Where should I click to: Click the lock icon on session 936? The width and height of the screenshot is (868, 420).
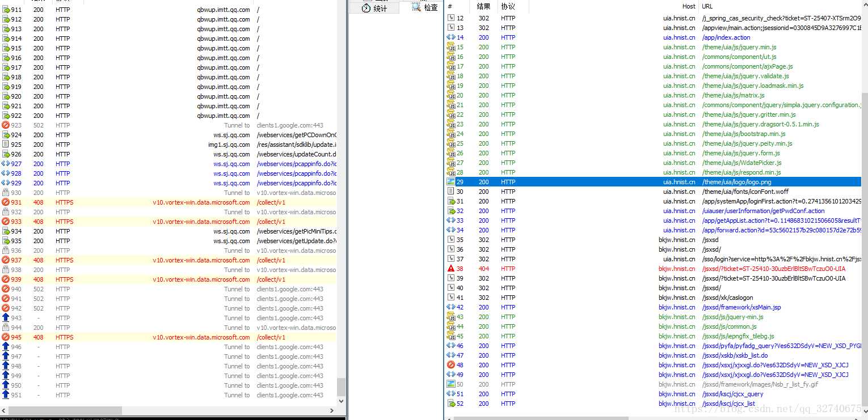[6, 251]
